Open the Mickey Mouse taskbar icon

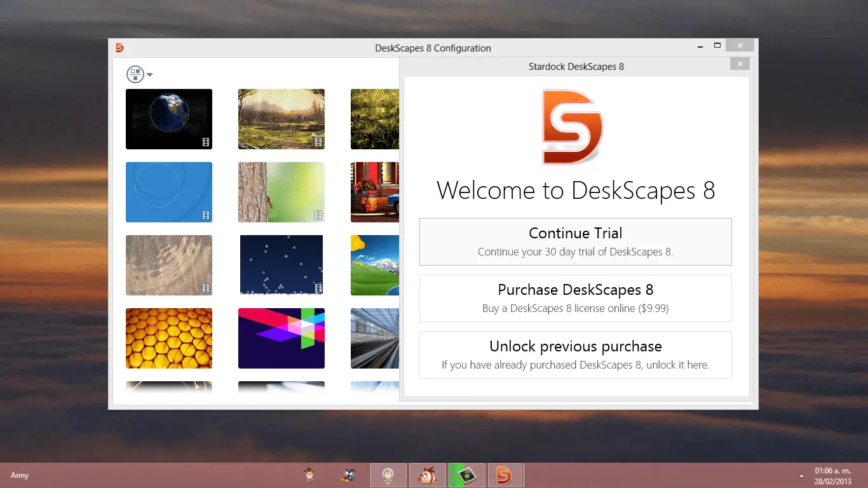[348, 475]
